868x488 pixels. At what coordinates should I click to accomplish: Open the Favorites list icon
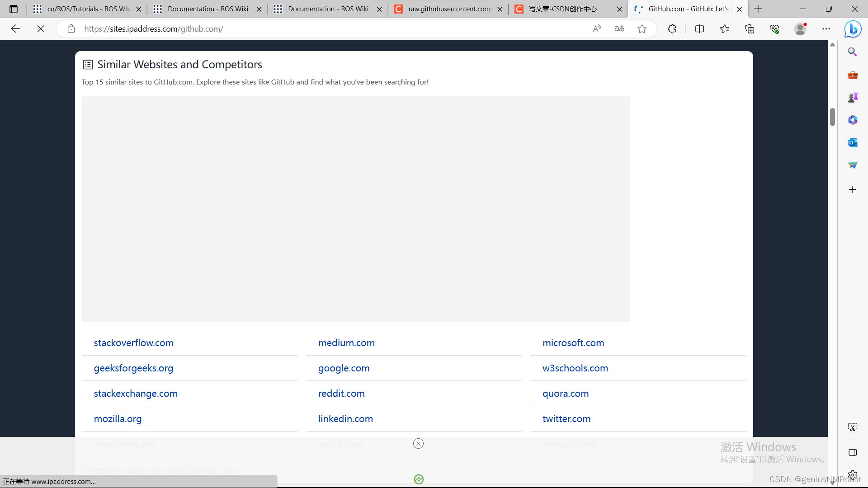point(725,29)
